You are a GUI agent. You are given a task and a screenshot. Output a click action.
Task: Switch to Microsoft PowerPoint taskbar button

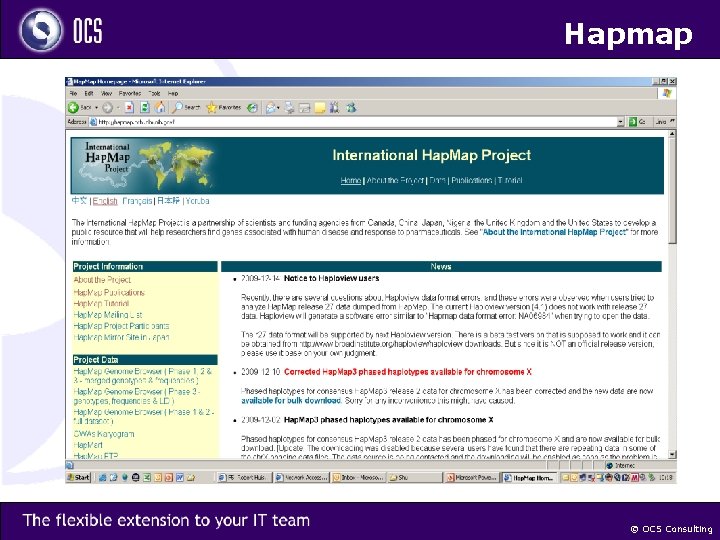click(x=472, y=478)
